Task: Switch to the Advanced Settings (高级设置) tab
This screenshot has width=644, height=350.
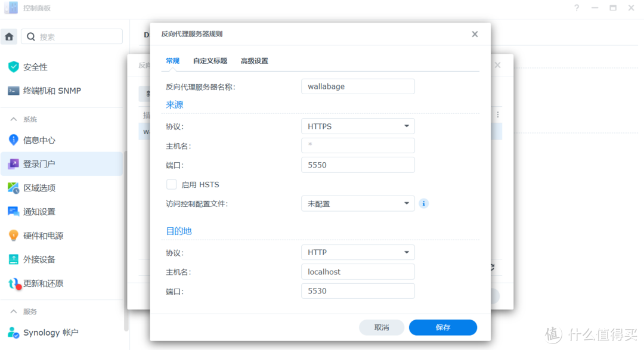Action: 254,61
